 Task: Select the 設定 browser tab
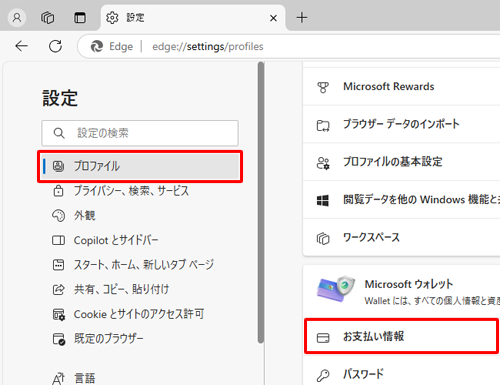pos(193,17)
